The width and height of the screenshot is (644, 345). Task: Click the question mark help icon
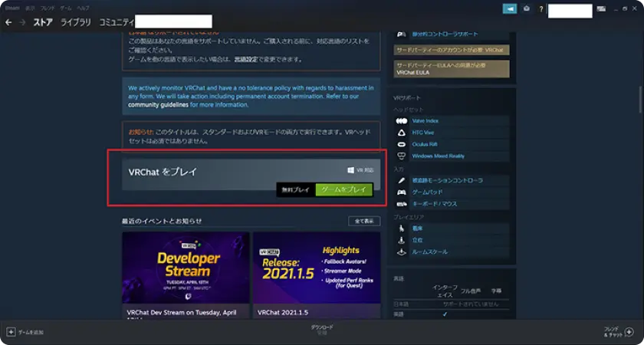(x=541, y=9)
